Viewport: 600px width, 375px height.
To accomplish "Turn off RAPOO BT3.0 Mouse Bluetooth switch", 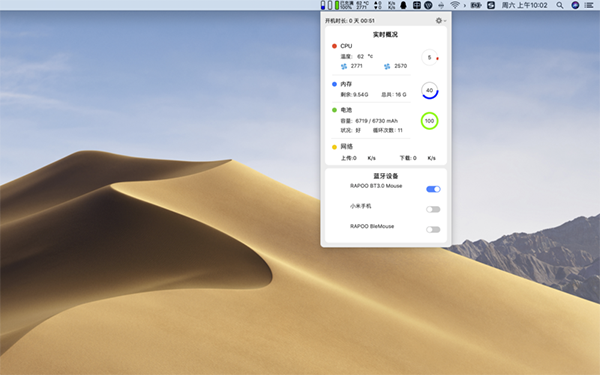I will 433,189.
